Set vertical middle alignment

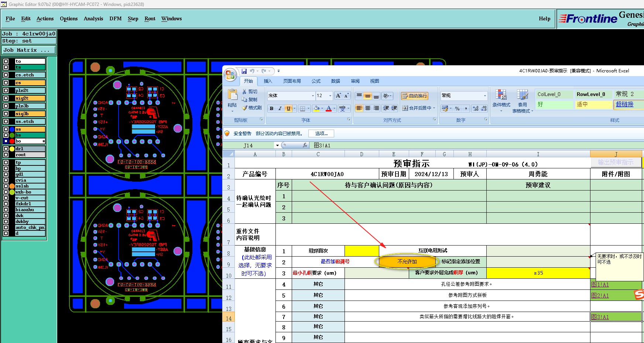(367, 96)
